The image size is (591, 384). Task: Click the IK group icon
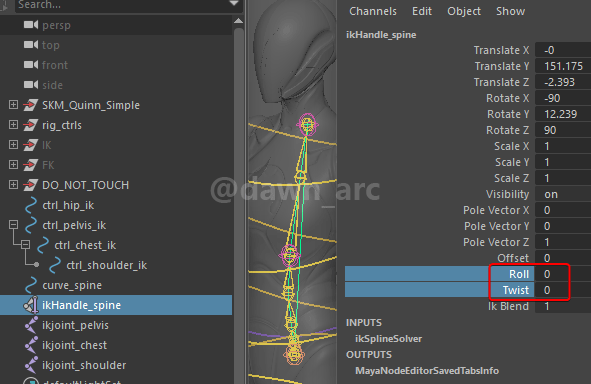pos(31,145)
